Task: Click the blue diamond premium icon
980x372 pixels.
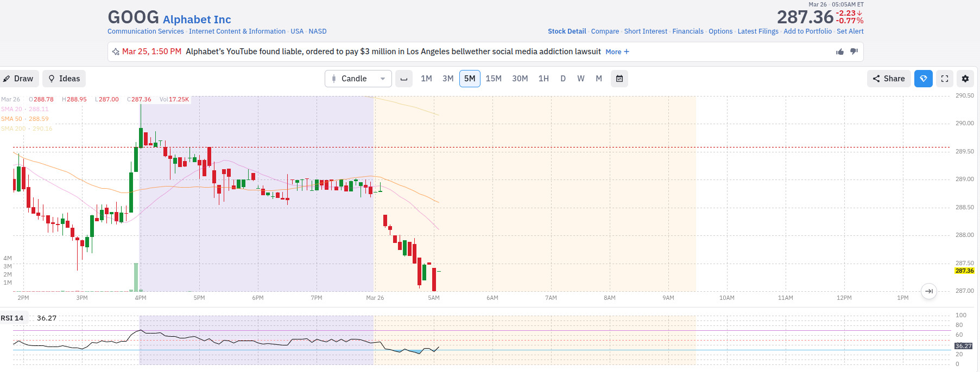Action: [x=924, y=79]
